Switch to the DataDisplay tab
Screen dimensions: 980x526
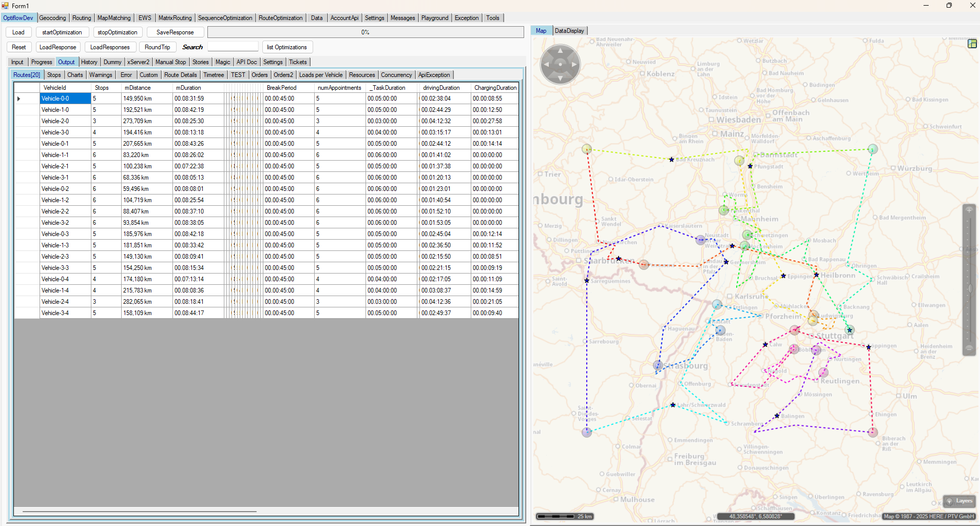pyautogui.click(x=569, y=31)
